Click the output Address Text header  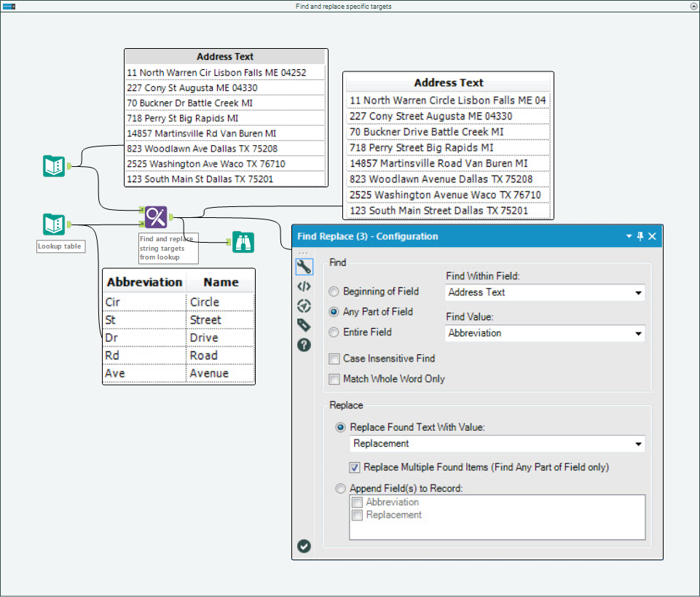(x=448, y=83)
